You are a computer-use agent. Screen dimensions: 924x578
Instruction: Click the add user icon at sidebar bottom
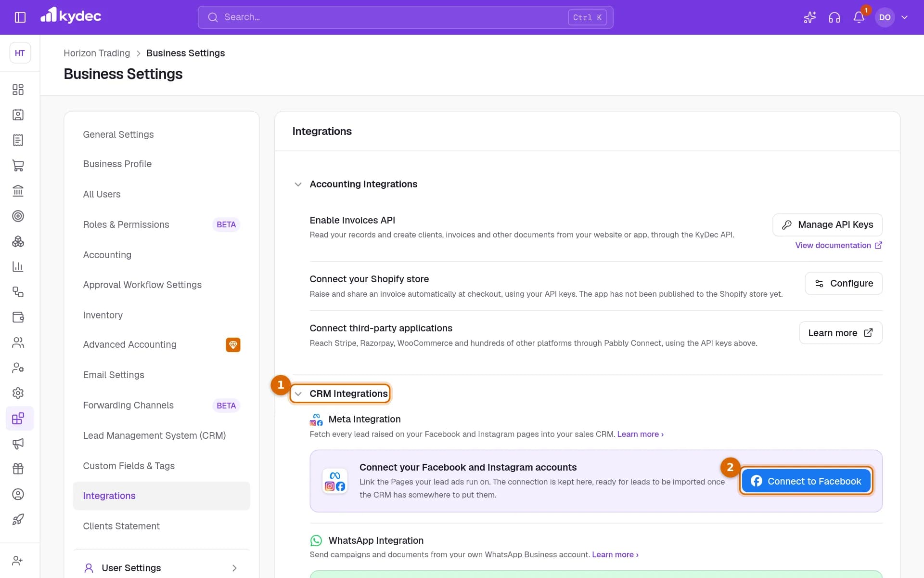tap(18, 561)
